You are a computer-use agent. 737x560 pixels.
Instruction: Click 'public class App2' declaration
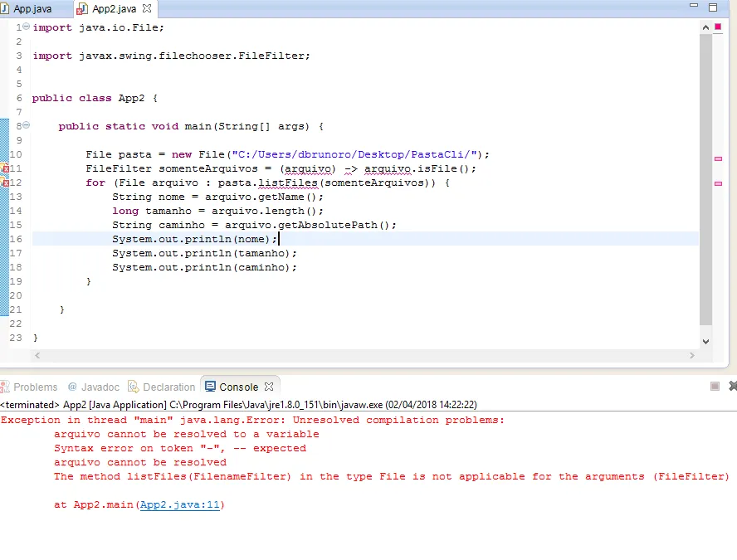(88, 98)
